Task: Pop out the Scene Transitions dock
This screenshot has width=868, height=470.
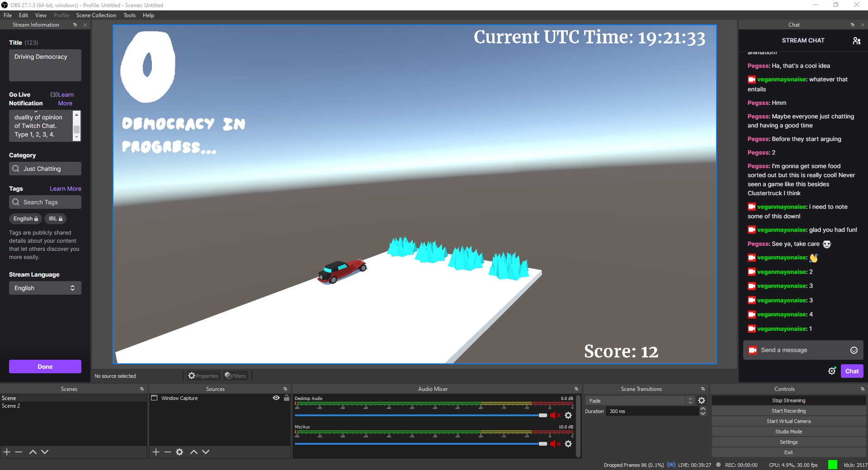Action: [x=703, y=389]
